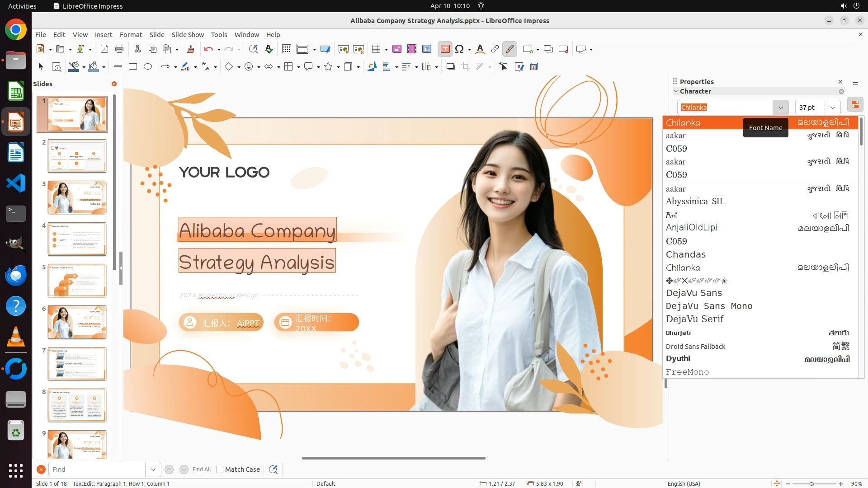
Task: Toggle the sidebar Properties deck button
Action: tap(855, 105)
